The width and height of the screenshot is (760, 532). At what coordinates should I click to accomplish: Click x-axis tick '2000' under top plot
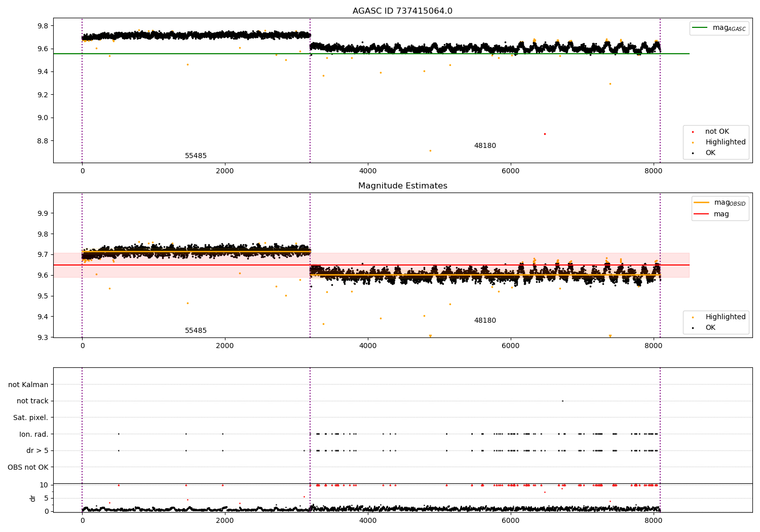coord(225,171)
